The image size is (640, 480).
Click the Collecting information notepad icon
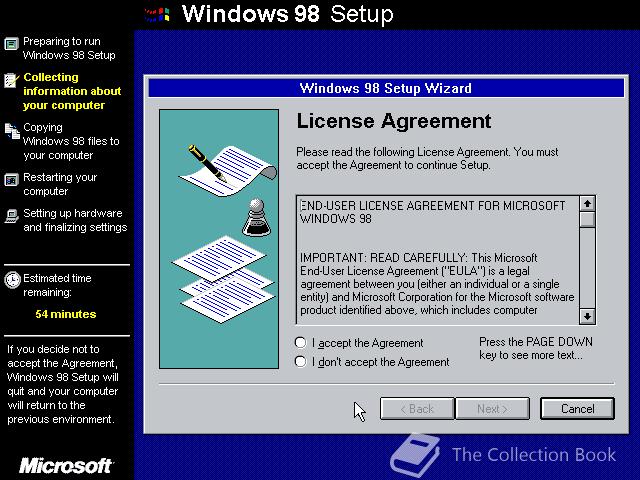point(11,80)
